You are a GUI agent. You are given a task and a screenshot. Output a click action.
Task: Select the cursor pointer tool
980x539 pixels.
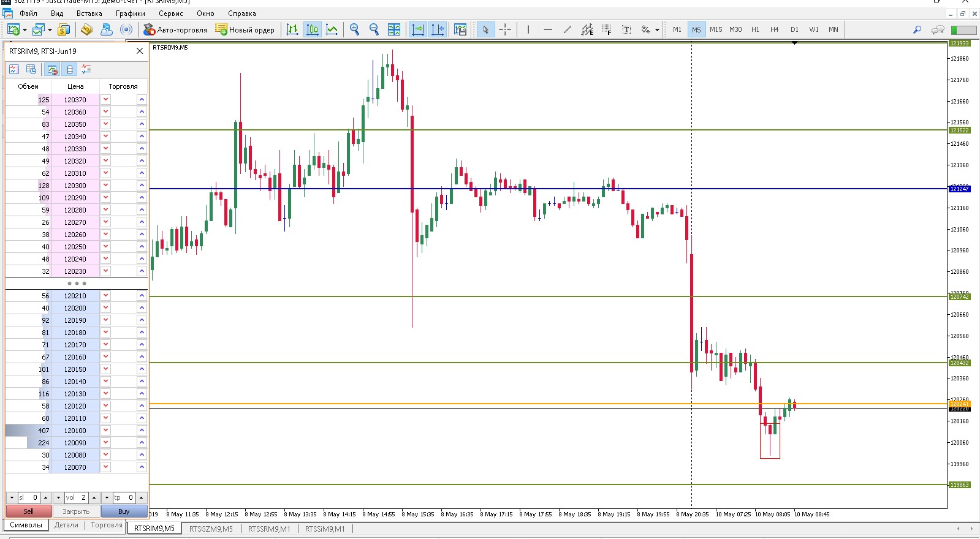pos(485,29)
